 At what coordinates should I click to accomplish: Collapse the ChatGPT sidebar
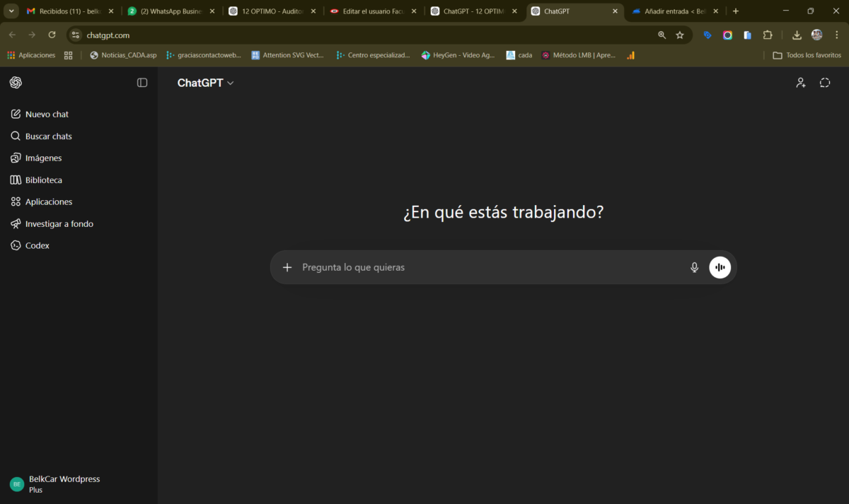142,83
